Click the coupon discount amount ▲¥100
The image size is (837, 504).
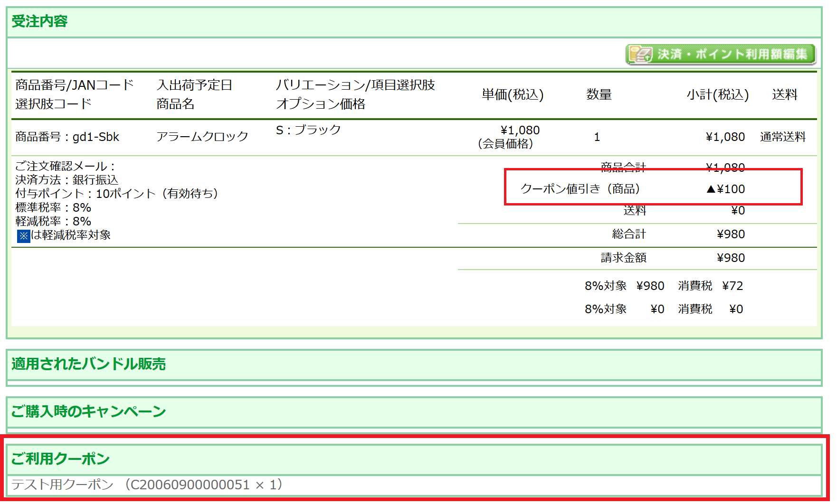(725, 189)
